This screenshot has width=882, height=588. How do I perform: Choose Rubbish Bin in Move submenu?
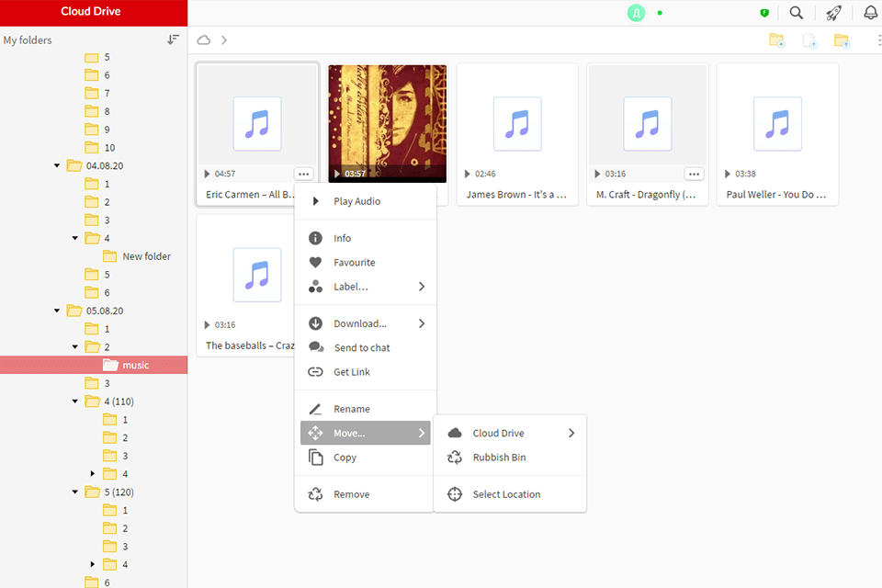[x=499, y=458]
